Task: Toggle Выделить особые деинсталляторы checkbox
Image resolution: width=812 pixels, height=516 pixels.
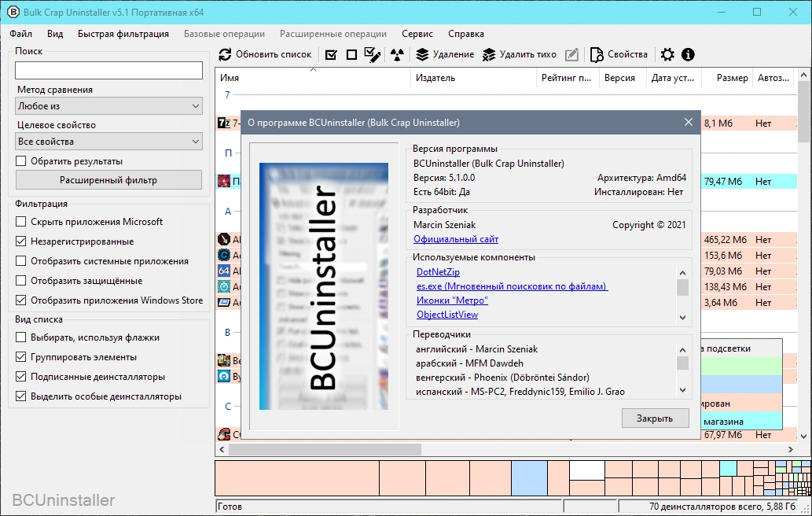Action: click(20, 396)
